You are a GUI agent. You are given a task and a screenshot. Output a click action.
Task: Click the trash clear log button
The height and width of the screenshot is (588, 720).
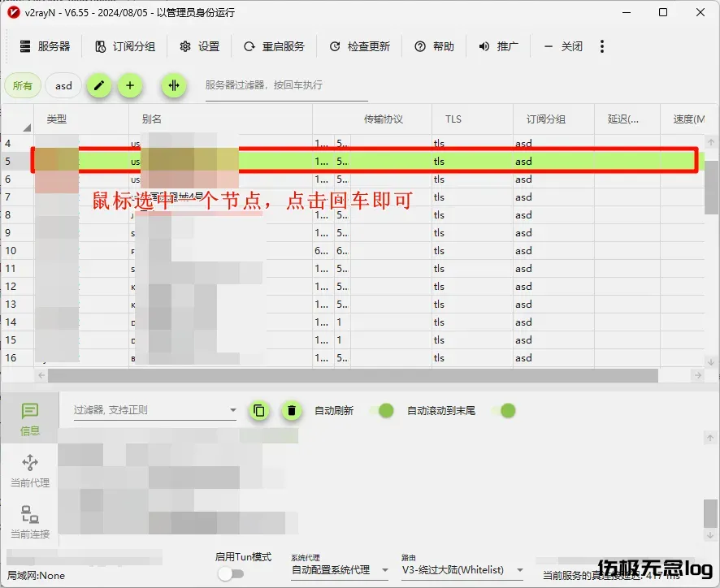point(291,410)
